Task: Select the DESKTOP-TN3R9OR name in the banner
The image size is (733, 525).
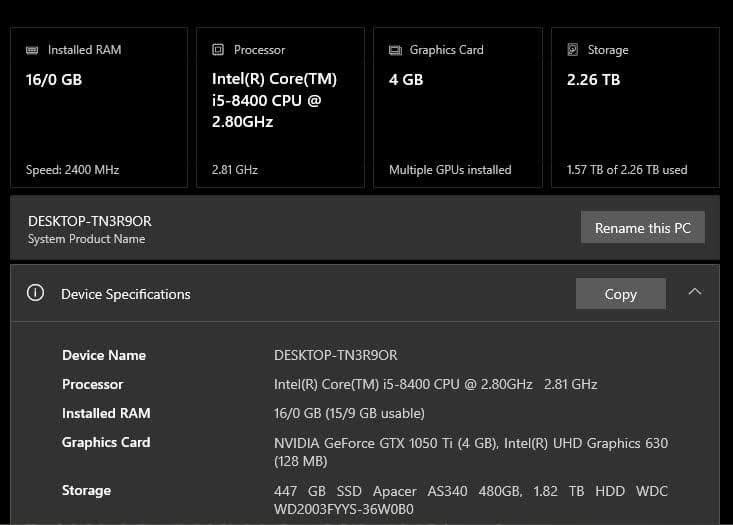Action: [90, 221]
